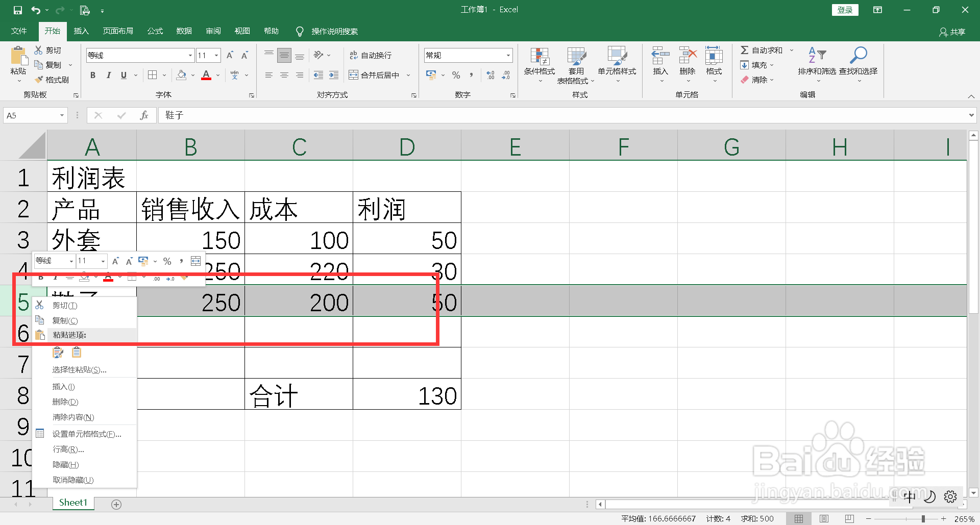Image resolution: width=980 pixels, height=525 pixels.
Task: Select the Format Painter tool
Action: coord(50,79)
